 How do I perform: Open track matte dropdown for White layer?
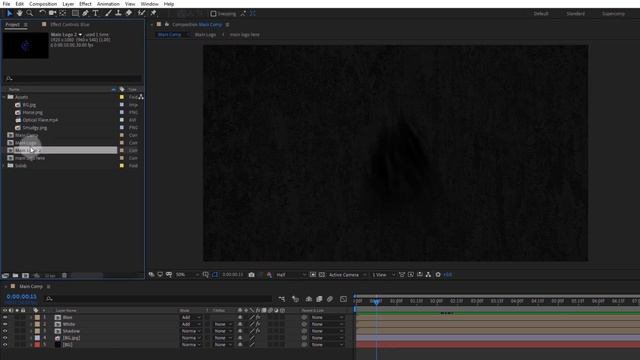pos(223,324)
